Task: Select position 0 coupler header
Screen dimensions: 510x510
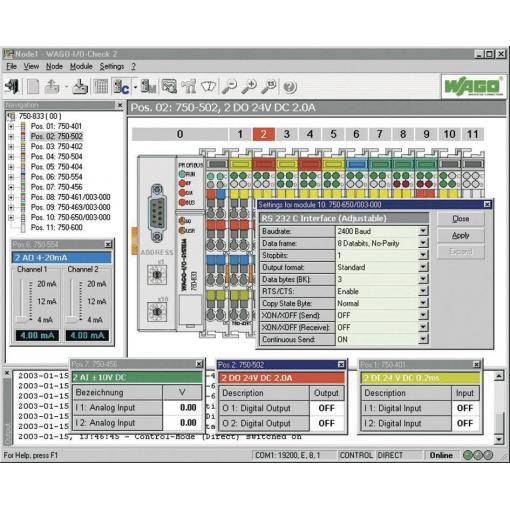Action: point(180,134)
